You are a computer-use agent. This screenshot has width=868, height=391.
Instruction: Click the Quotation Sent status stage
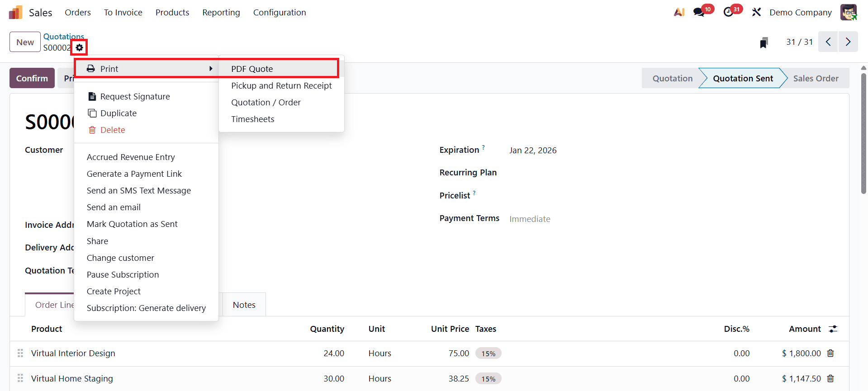(743, 78)
